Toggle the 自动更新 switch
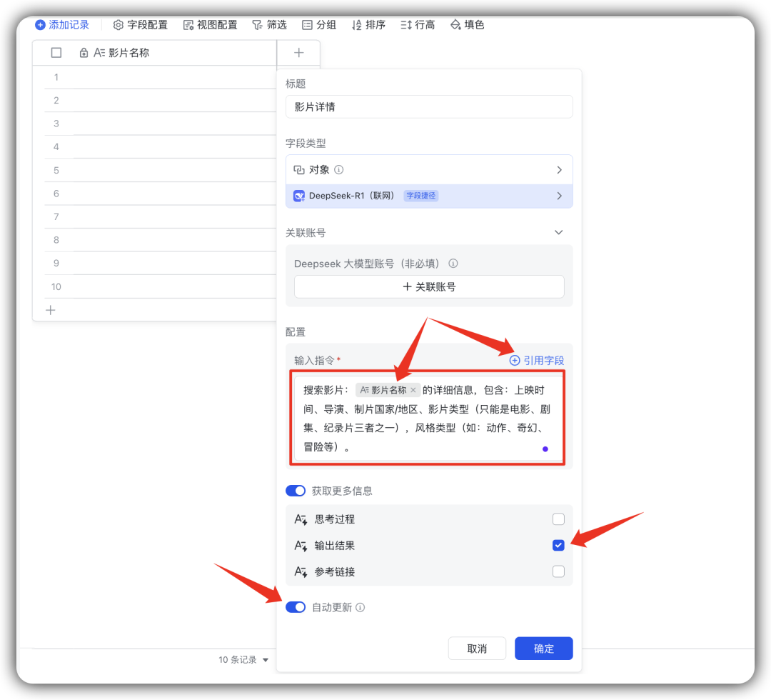Screen dimensions: 771x700 point(296,607)
